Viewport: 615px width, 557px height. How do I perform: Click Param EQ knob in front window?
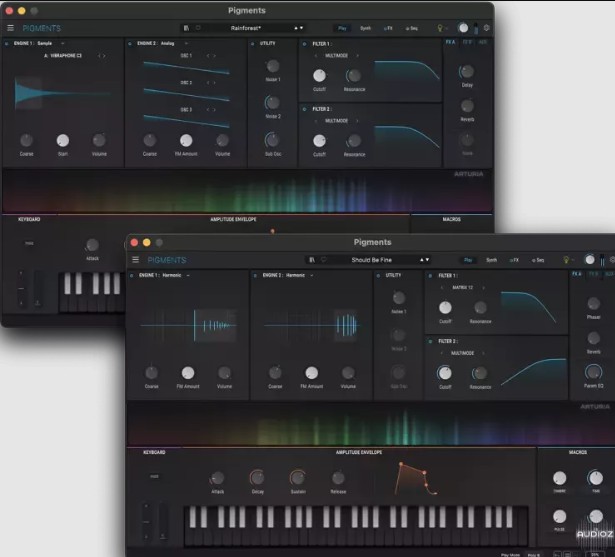click(x=593, y=372)
